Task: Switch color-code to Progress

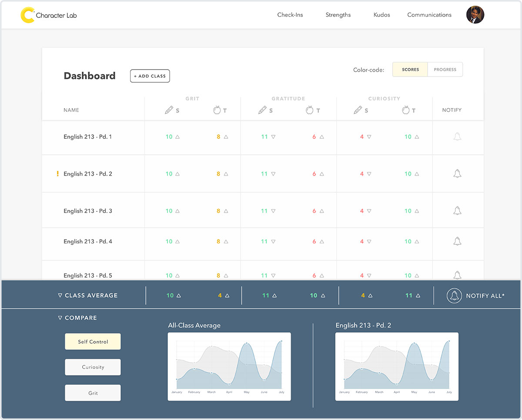Action: 445,70
